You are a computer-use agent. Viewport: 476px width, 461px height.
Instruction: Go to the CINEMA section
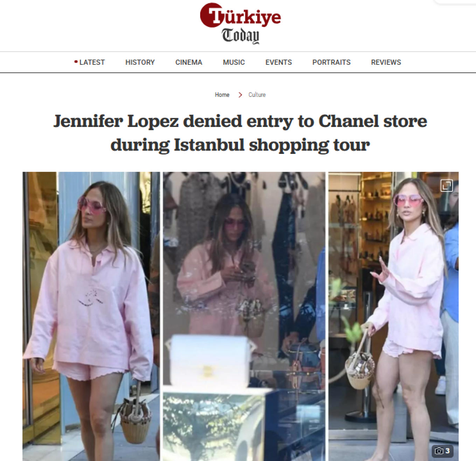click(x=189, y=62)
